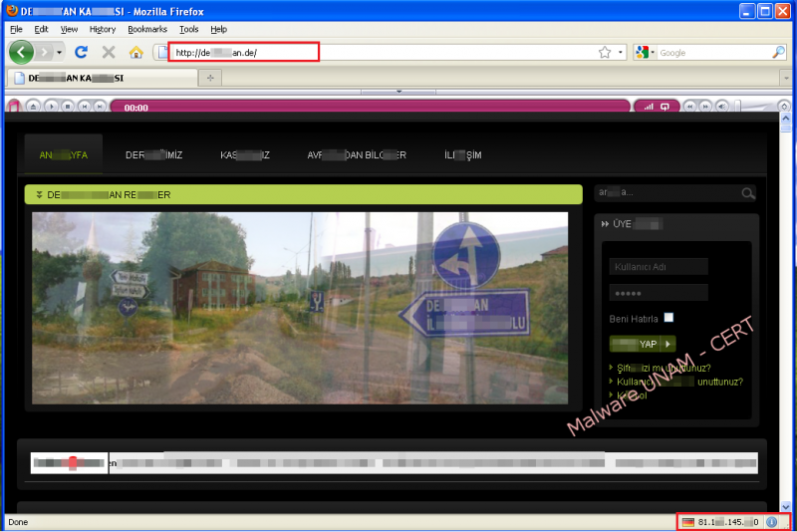
Task: Click the blue info icon in the status bar
Action: [772, 522]
